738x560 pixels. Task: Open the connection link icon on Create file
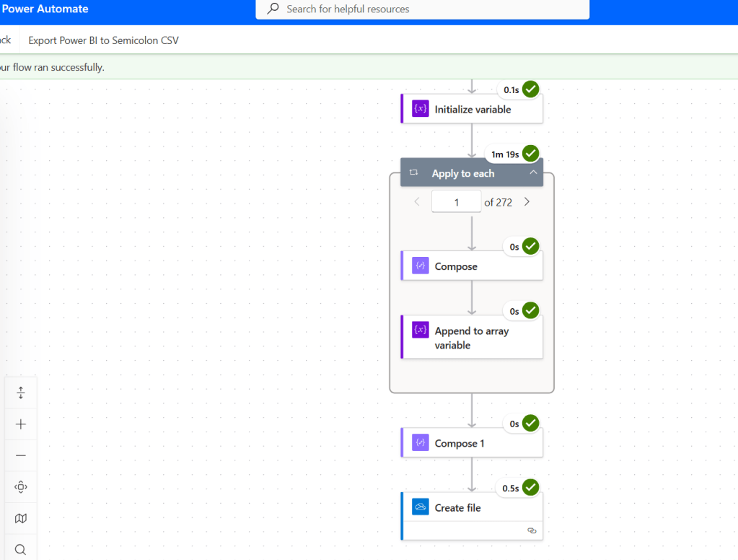tap(532, 530)
